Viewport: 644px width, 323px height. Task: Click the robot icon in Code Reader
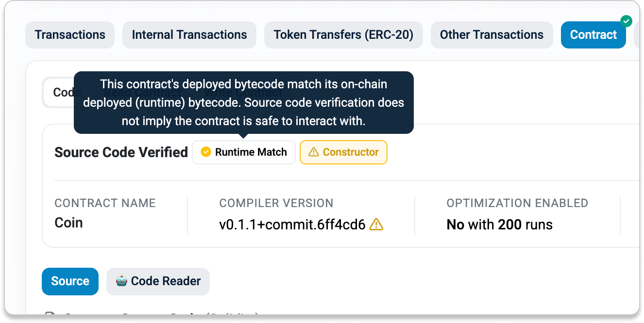point(121,281)
